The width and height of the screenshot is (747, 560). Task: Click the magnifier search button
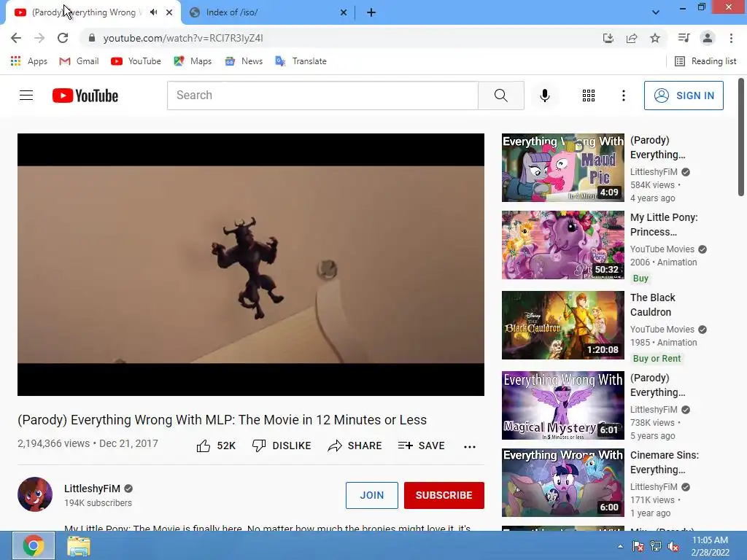[x=501, y=96]
